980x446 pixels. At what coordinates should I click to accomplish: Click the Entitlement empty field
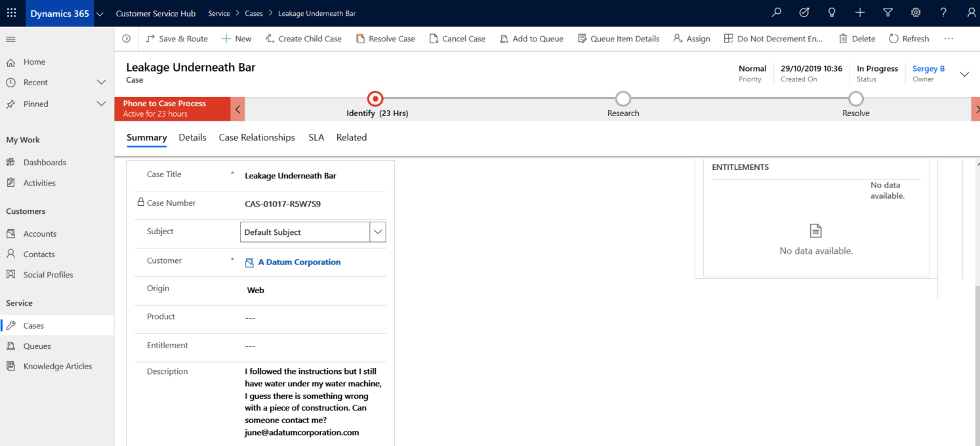click(x=313, y=346)
